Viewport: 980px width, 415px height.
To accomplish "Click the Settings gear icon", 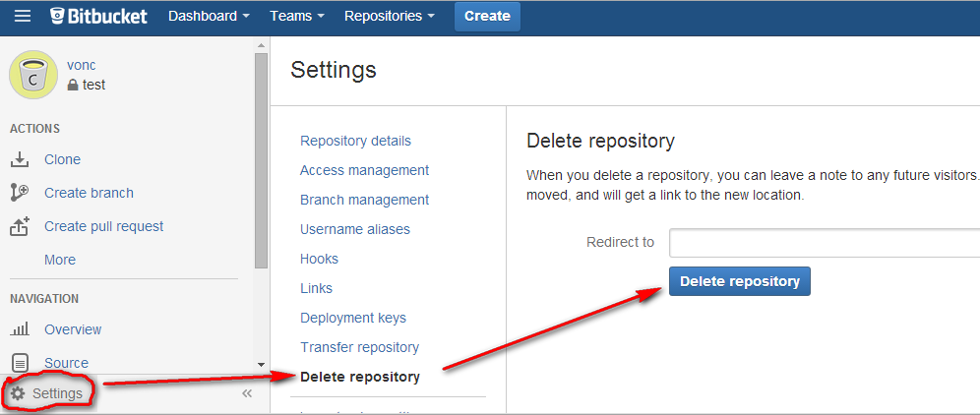I will pyautogui.click(x=18, y=393).
